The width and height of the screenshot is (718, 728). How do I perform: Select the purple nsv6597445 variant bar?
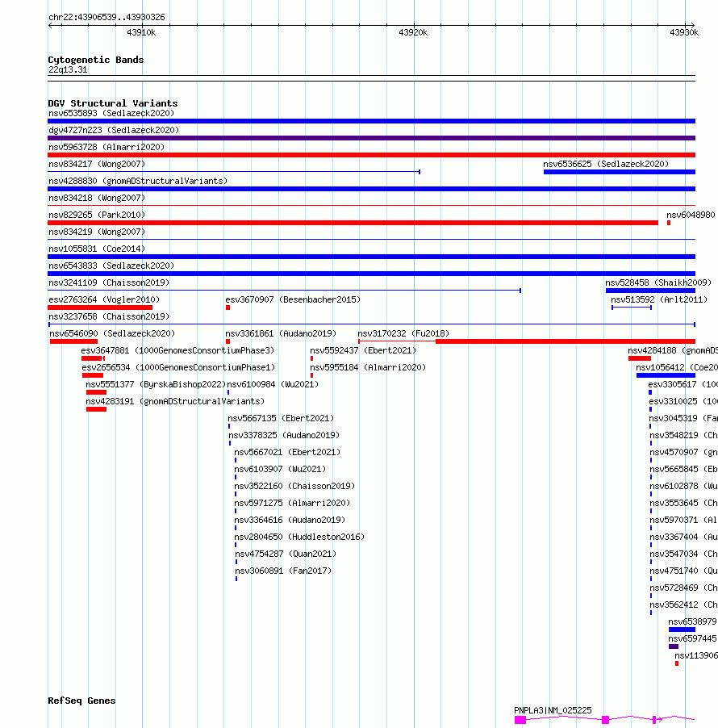click(674, 646)
